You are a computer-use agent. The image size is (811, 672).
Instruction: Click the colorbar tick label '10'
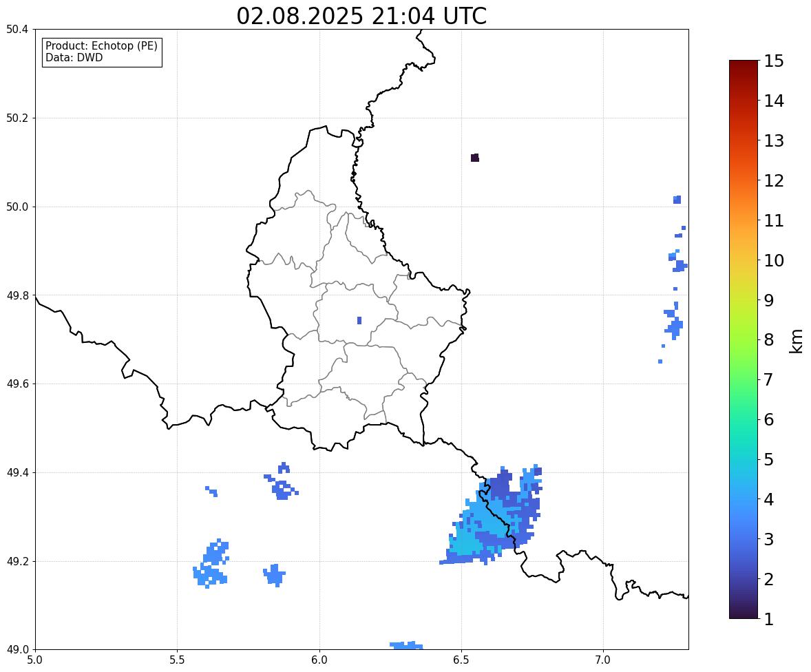click(x=774, y=260)
